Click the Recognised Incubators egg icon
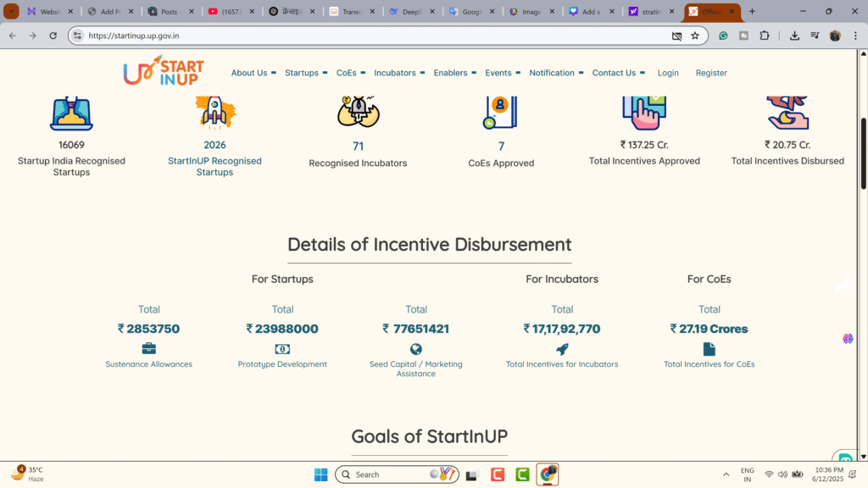The width and height of the screenshot is (868, 488). coord(359,112)
